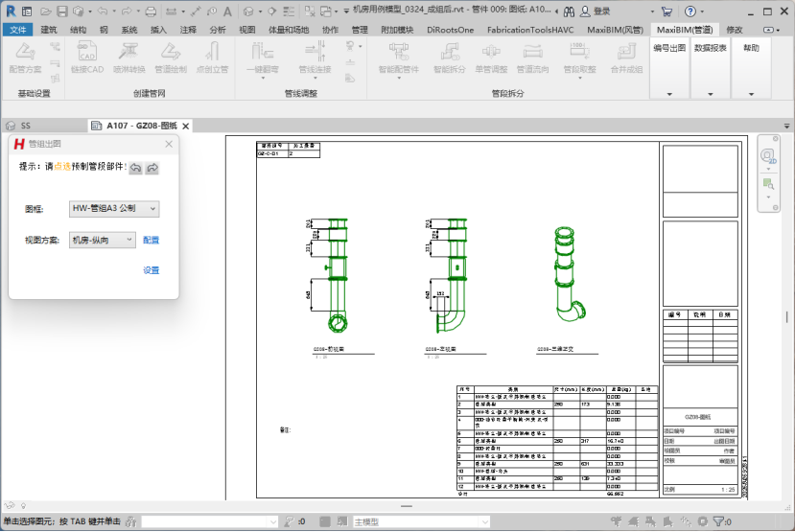Click the Save disk icon
Screen dimensions: 795x532
coord(62,12)
